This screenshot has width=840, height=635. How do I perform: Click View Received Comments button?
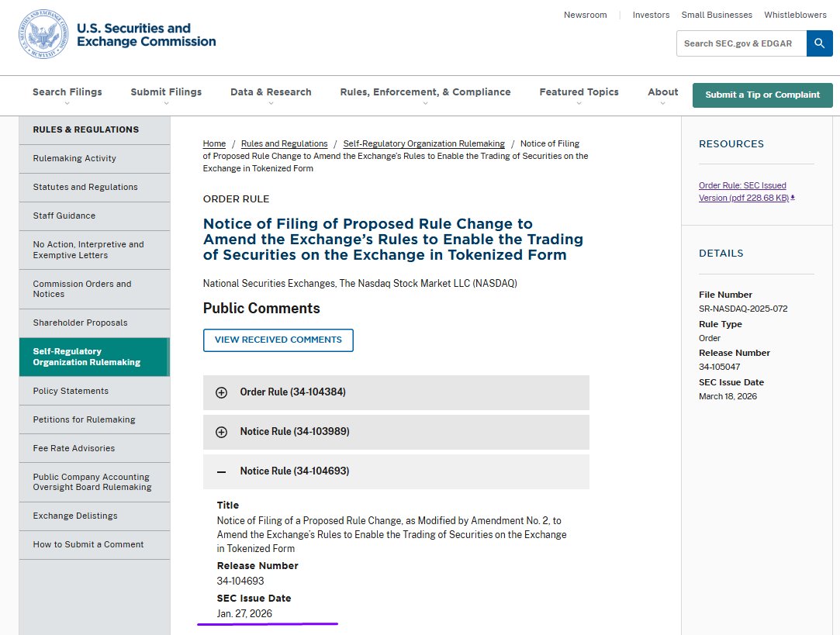coord(278,340)
